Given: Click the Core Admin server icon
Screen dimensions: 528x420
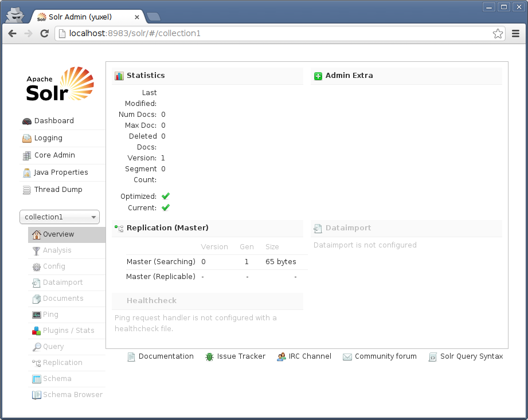Looking at the screenshot, I should pos(27,156).
